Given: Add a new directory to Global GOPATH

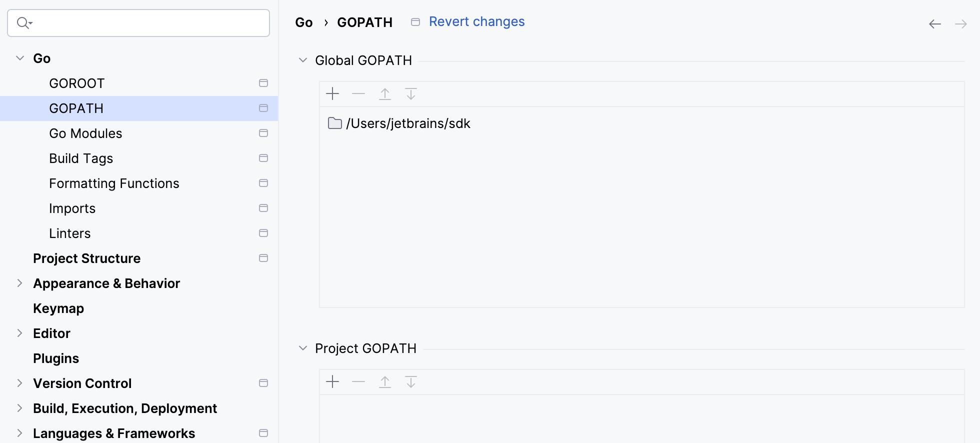Looking at the screenshot, I should click(x=332, y=93).
